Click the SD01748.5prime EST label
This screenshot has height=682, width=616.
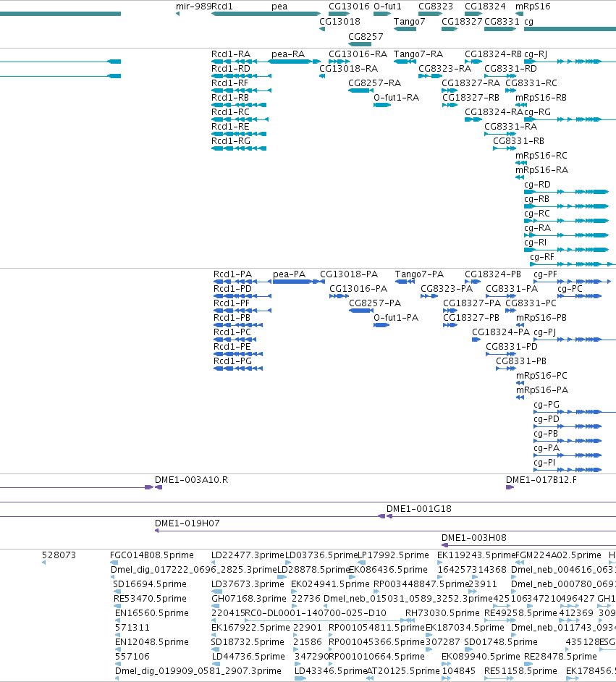tap(501, 641)
